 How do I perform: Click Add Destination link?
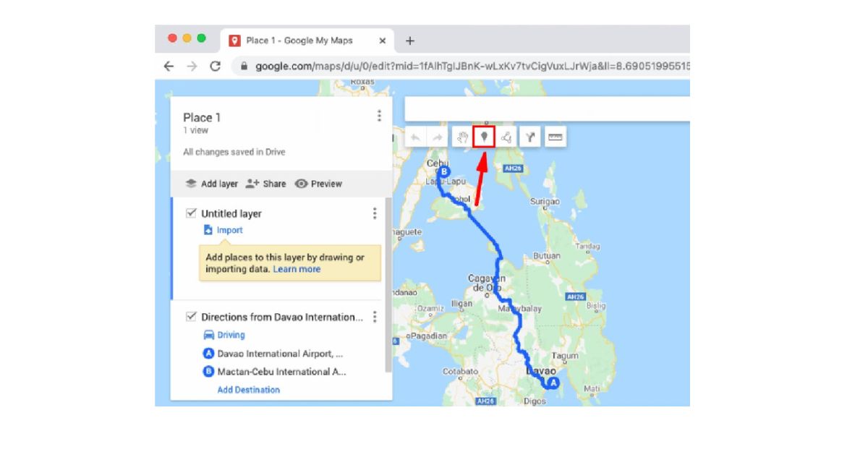pos(249,390)
